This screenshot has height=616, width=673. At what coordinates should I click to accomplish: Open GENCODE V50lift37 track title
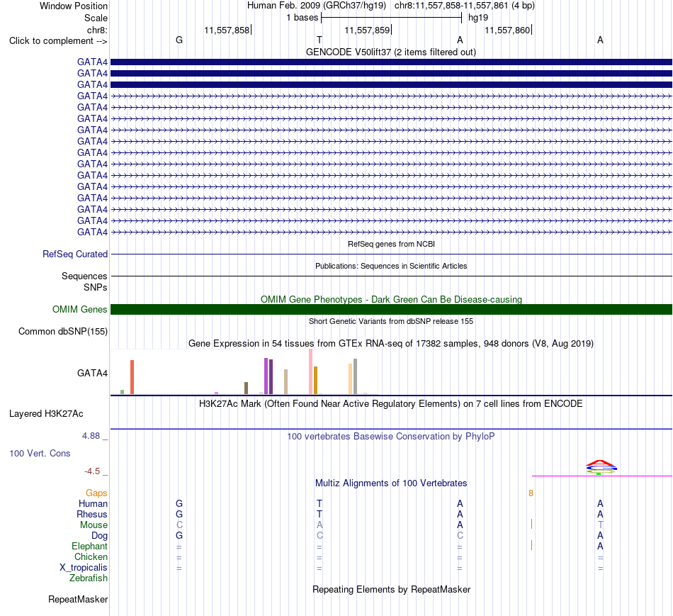391,52
